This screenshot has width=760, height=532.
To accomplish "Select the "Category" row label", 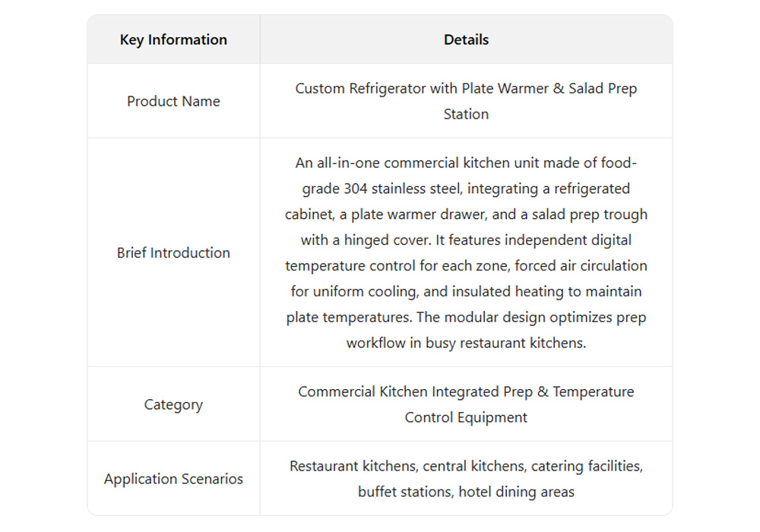I will pyautogui.click(x=173, y=404).
